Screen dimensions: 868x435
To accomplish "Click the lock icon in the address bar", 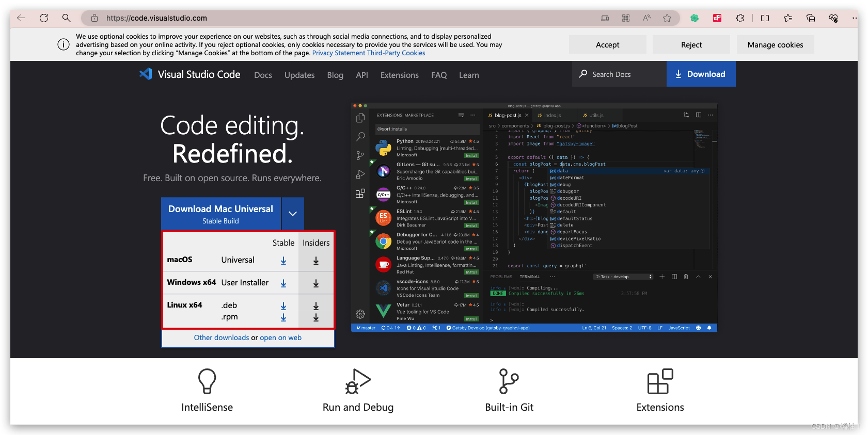I will tap(94, 18).
